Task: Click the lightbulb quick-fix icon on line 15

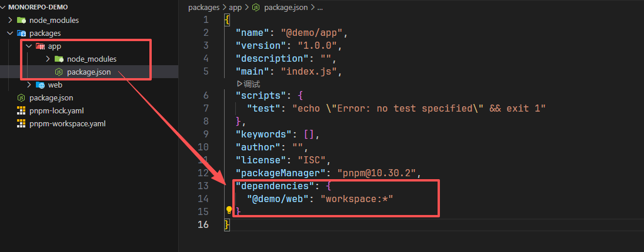Action: [x=229, y=210]
